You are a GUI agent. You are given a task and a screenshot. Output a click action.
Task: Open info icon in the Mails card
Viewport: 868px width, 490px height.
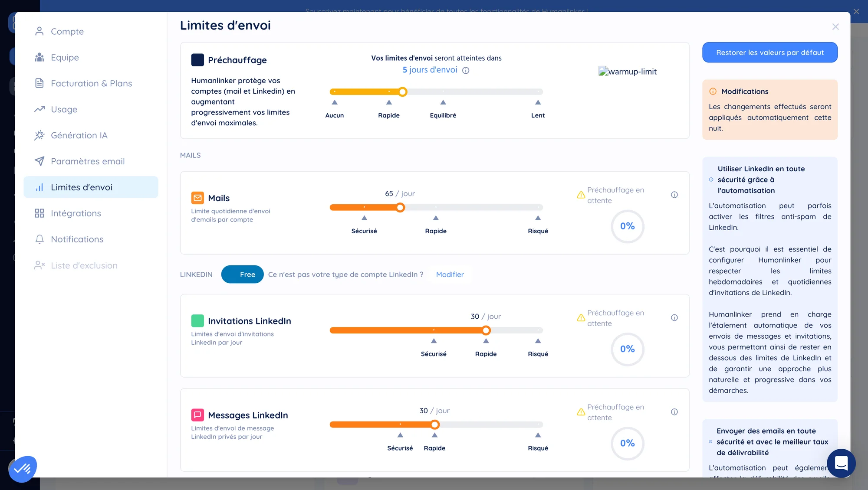[x=674, y=195]
